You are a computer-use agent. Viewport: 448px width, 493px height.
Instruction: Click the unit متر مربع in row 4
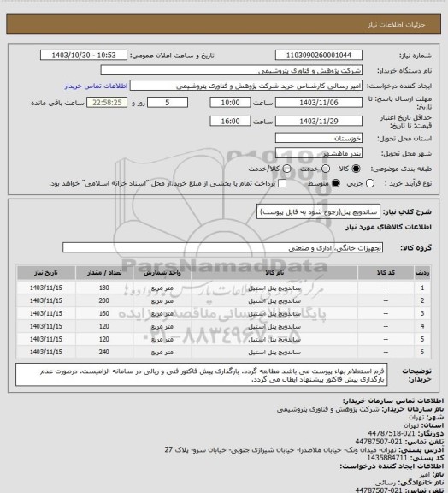(x=162, y=327)
